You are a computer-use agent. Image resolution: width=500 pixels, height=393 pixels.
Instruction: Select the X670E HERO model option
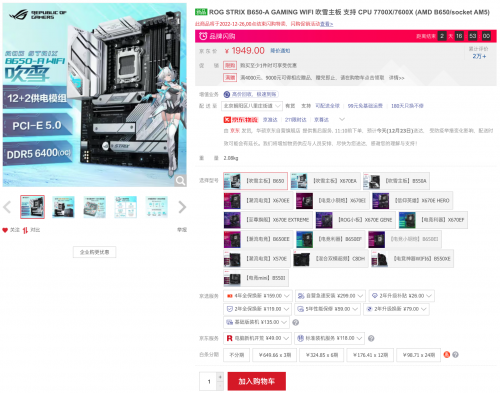[x=412, y=201]
